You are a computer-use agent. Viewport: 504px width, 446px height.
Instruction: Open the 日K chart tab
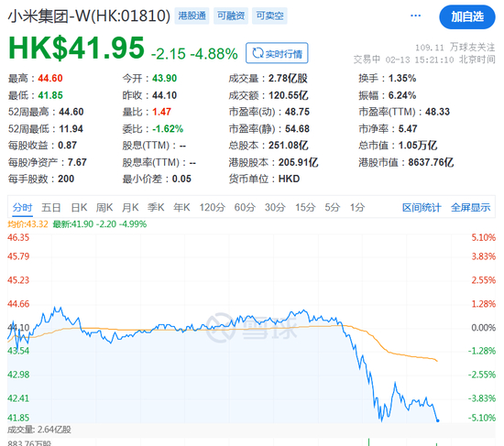click(x=79, y=207)
